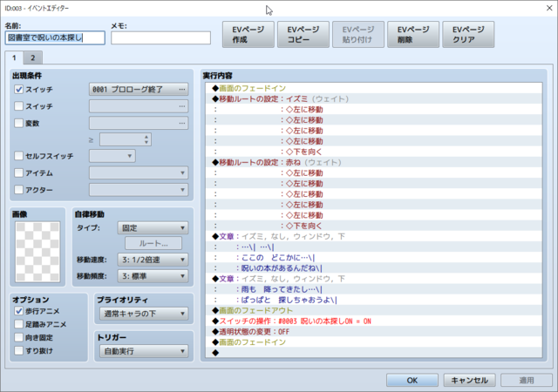The width and height of the screenshot is (558, 392).
Task: Click the キャンセル button
Action: (x=469, y=381)
